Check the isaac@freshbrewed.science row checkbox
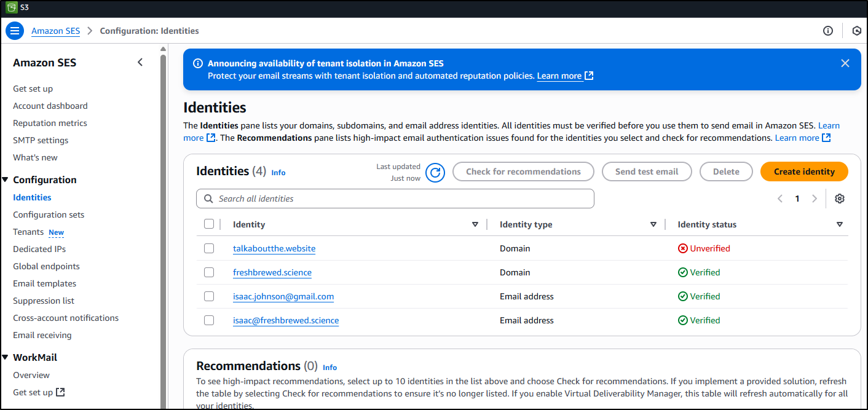 point(209,320)
